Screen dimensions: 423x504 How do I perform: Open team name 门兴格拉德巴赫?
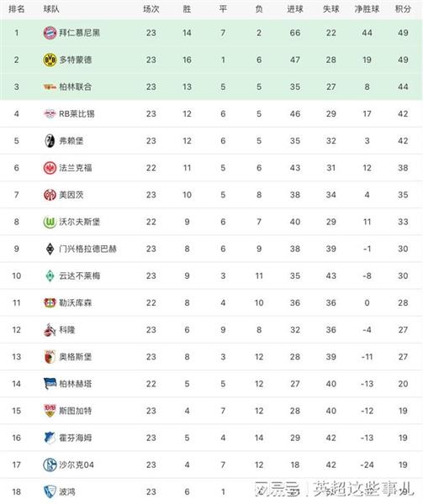[x=87, y=249]
